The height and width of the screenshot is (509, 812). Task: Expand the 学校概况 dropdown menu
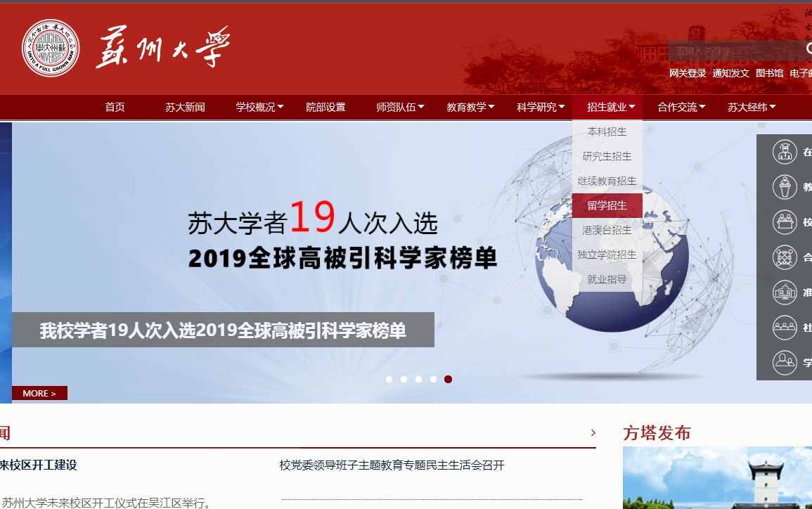click(x=259, y=108)
